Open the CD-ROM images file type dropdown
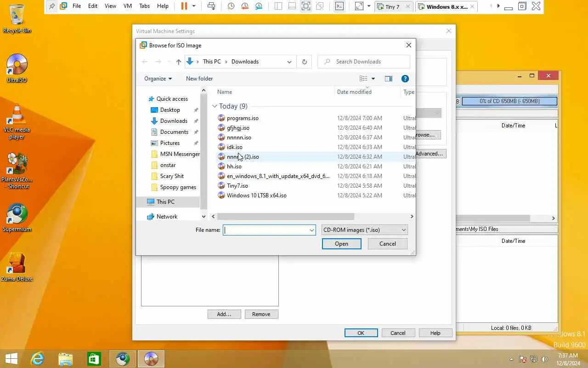 (x=364, y=230)
